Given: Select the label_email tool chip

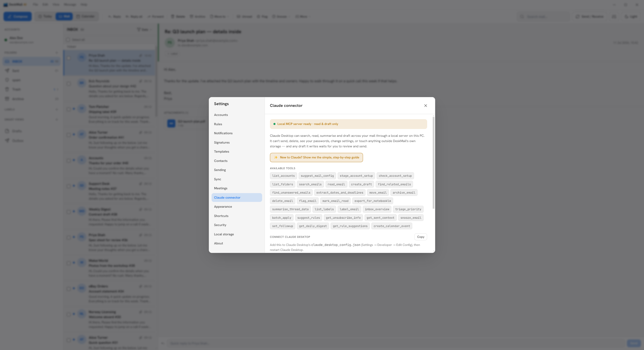Looking at the screenshot, I should (349, 209).
